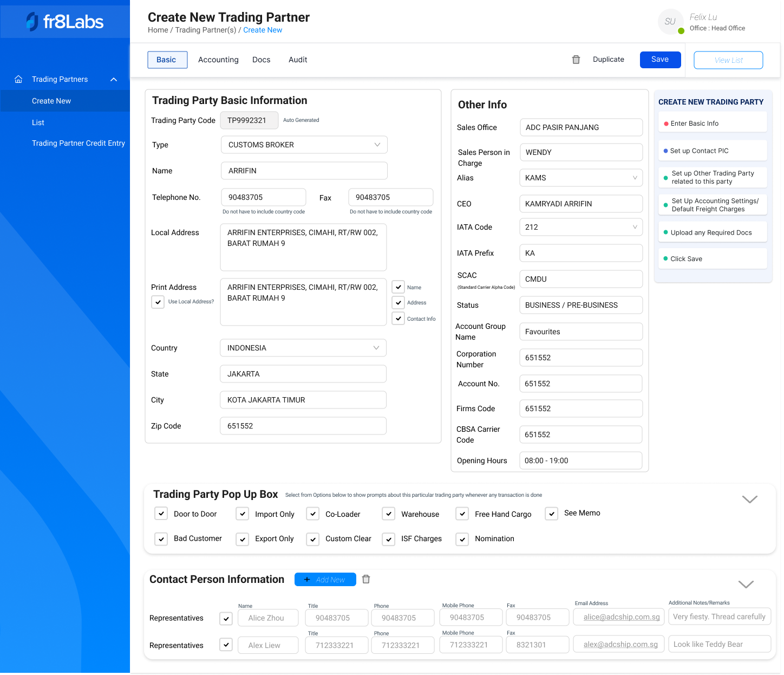Click the Sales Office field
The height and width of the screenshot is (675, 784).
pos(581,127)
